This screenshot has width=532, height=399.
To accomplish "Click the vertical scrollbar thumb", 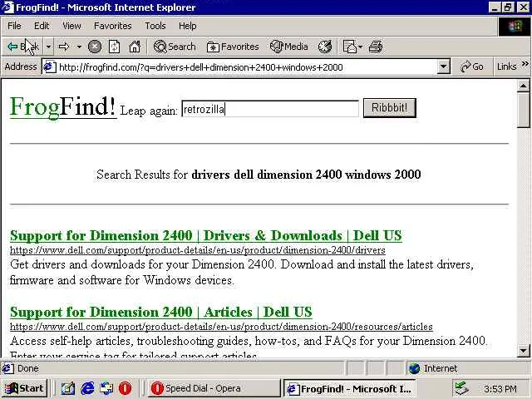I will pyautogui.click(x=523, y=110).
